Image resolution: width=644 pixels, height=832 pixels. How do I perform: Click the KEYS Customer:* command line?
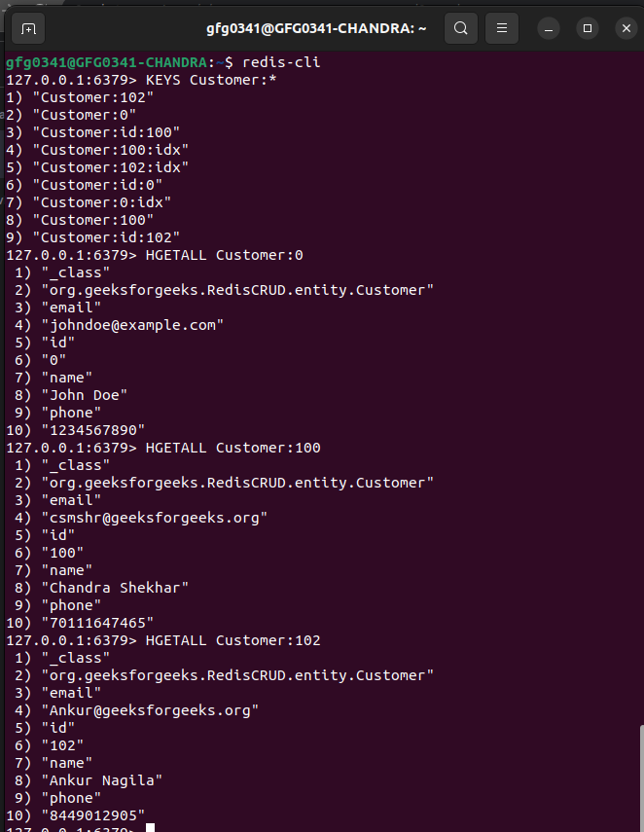(x=141, y=80)
